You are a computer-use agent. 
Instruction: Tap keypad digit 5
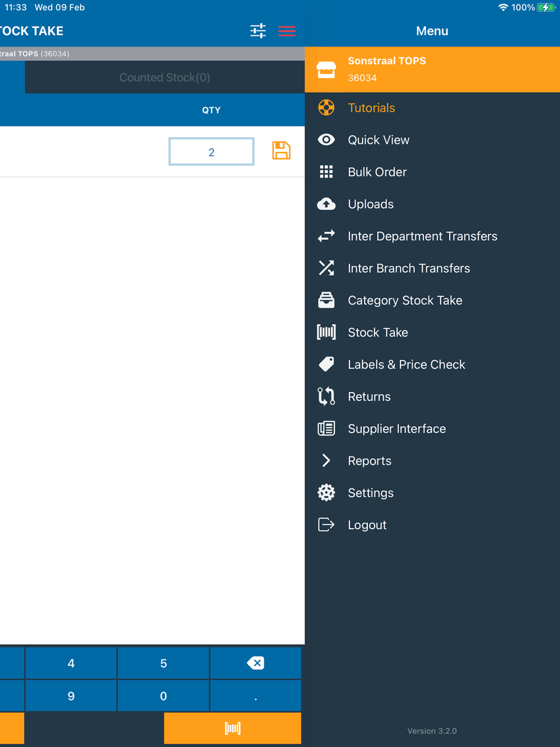click(164, 663)
